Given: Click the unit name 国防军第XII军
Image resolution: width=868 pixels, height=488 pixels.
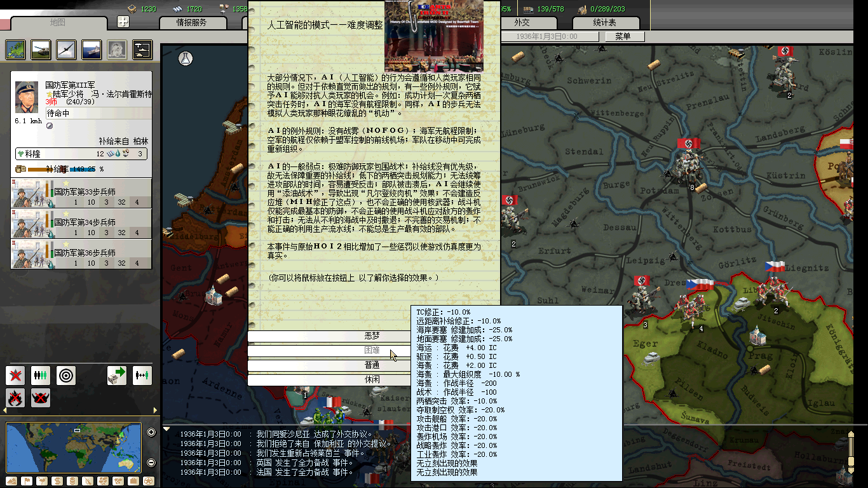Looking at the screenshot, I should (x=70, y=85).
